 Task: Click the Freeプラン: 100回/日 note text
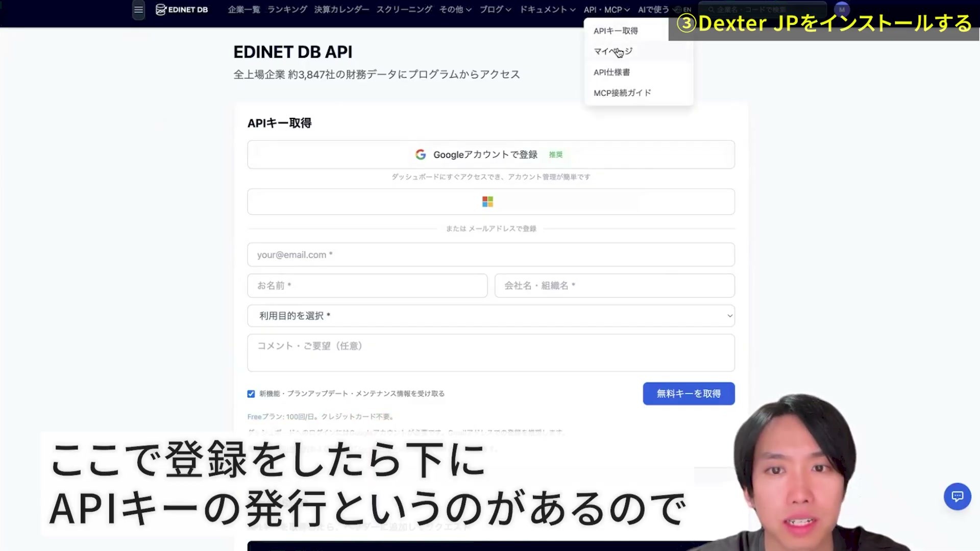point(321,417)
